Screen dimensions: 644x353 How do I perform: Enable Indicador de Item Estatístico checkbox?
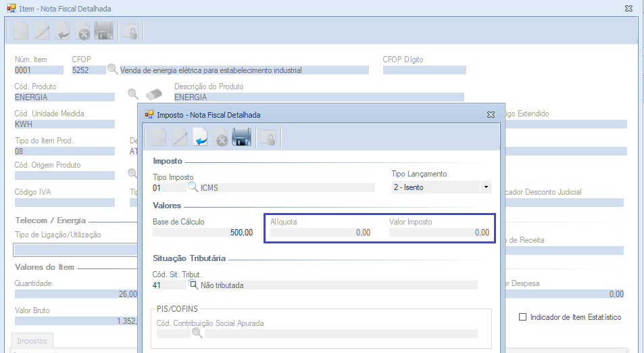pyautogui.click(x=522, y=317)
